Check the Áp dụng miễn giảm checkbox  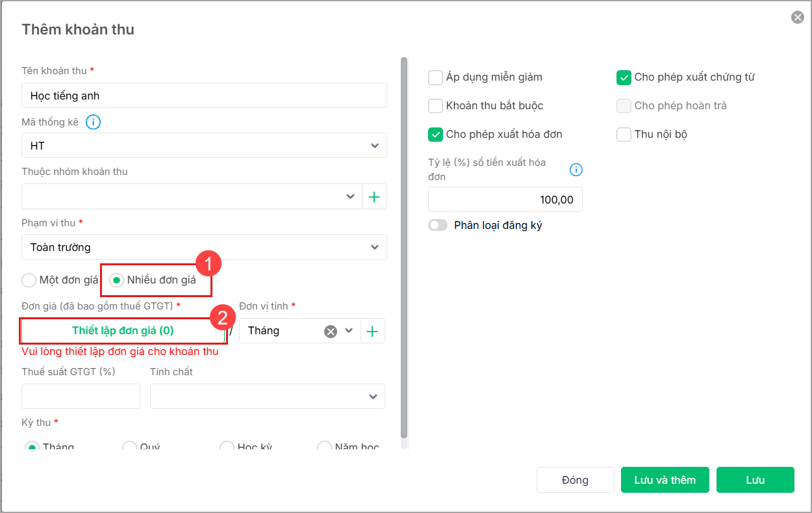coord(435,77)
